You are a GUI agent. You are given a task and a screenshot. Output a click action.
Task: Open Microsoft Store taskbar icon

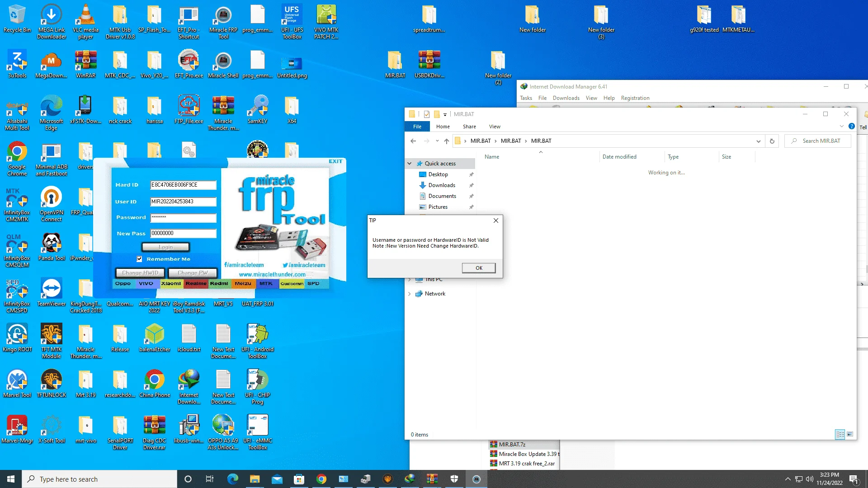[x=299, y=479]
